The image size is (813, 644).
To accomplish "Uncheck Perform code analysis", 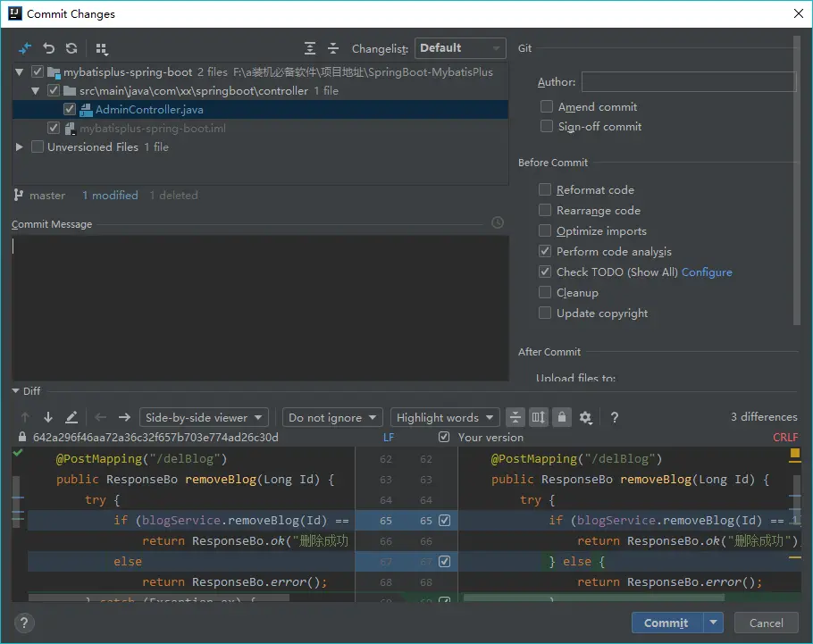I will click(x=545, y=252).
